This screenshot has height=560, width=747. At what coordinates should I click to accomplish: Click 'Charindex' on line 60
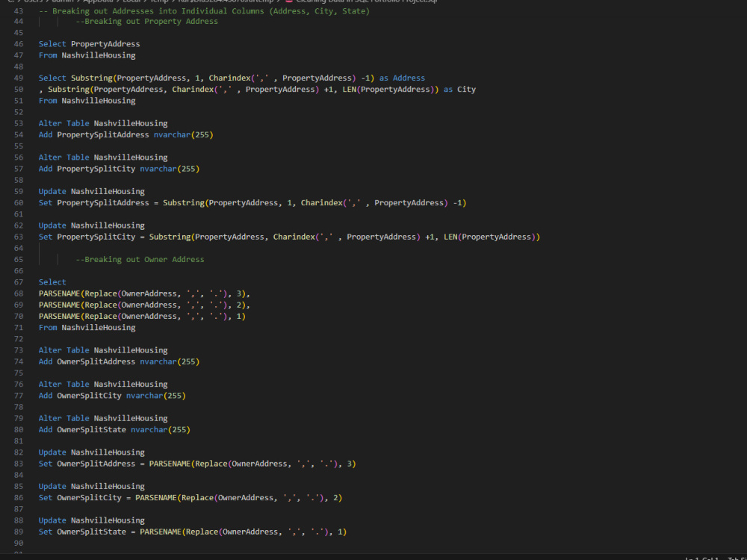(x=321, y=203)
